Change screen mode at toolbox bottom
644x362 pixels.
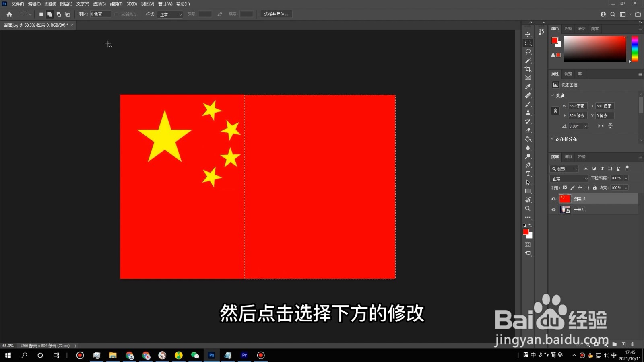[x=528, y=253]
